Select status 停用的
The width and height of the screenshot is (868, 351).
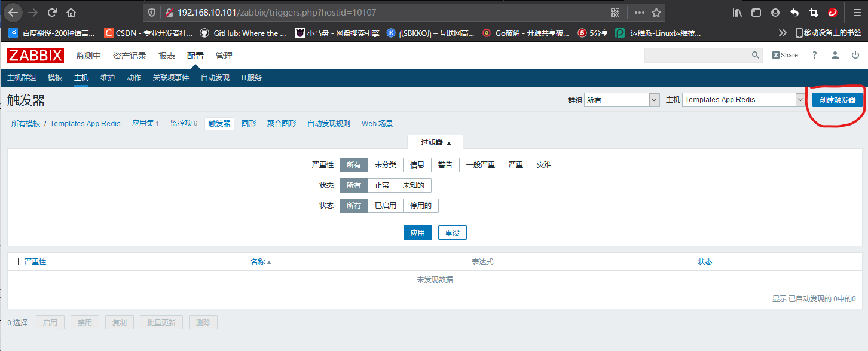click(421, 206)
